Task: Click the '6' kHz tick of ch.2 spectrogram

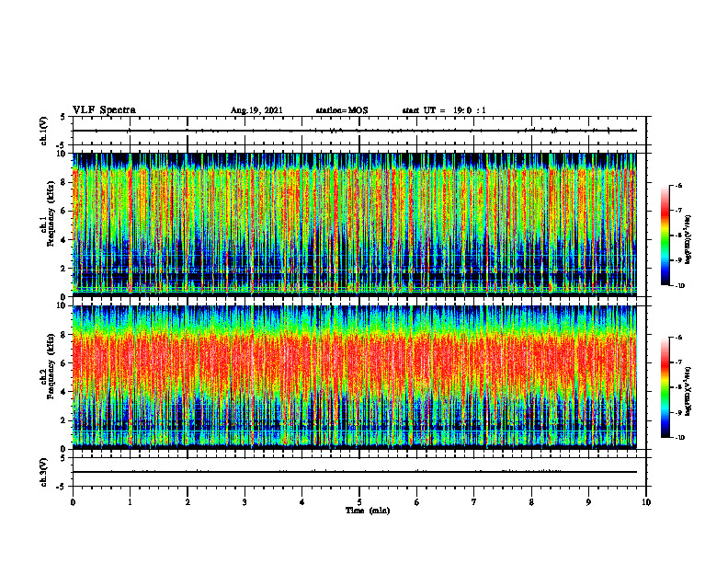Action: coord(64,363)
